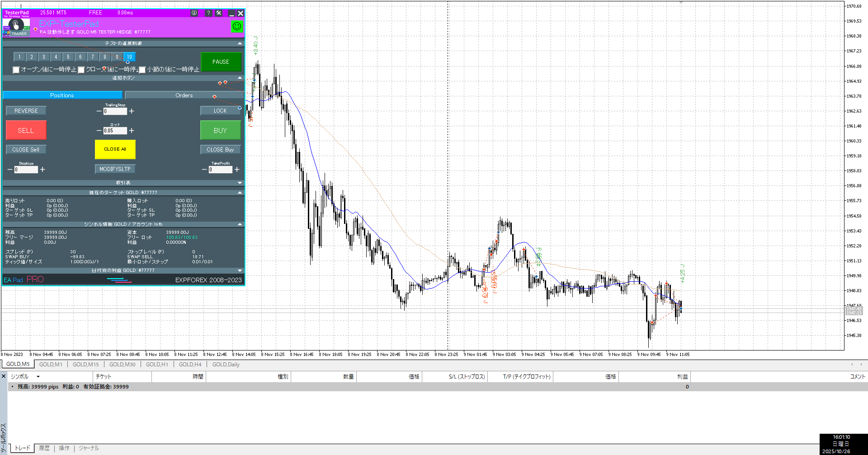Switch to the Orders tab
Screen dimensions: 868x455
tap(184, 95)
